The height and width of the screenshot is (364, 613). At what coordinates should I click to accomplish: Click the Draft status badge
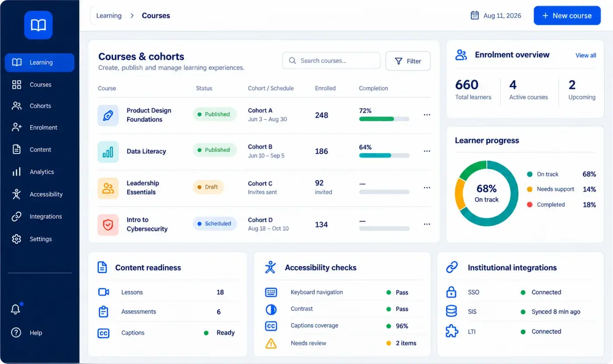pos(208,187)
